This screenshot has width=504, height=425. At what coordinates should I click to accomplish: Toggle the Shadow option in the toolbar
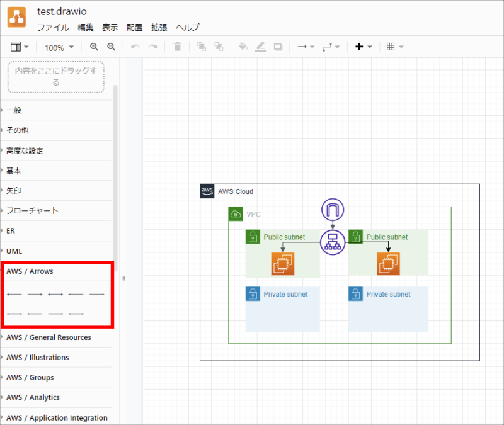277,47
